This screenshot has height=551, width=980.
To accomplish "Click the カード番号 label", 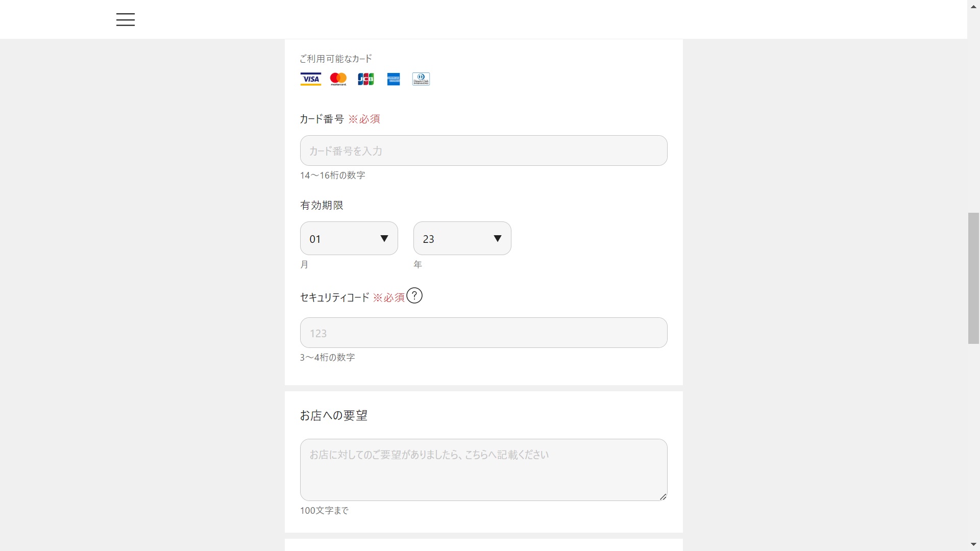I will [x=322, y=119].
